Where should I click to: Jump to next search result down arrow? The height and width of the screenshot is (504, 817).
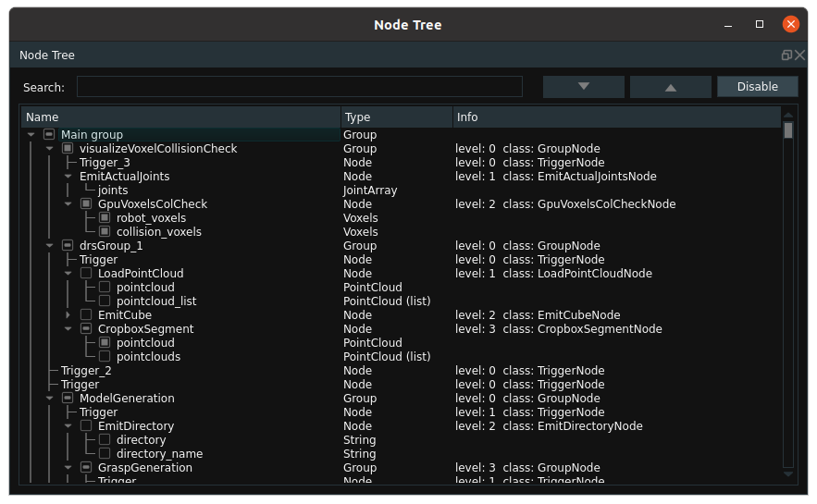coord(584,86)
